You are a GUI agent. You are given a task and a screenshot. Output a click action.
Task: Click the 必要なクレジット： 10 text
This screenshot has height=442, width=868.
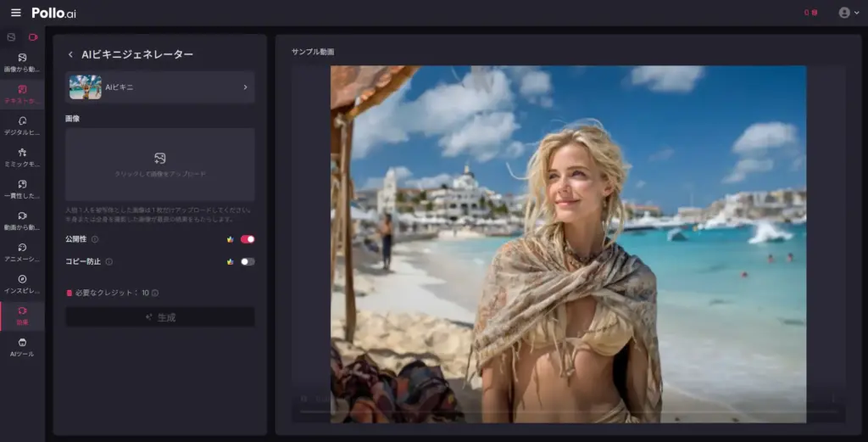pyautogui.click(x=112, y=293)
